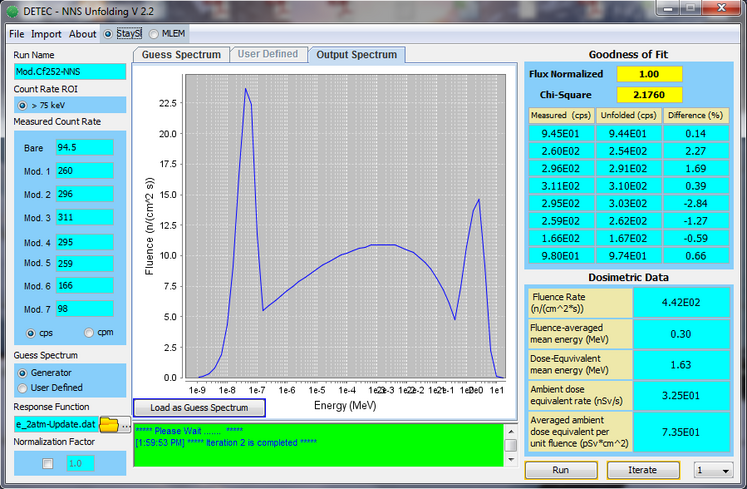The image size is (747, 489).
Task: Choose cps count rate units
Action: tap(30, 333)
